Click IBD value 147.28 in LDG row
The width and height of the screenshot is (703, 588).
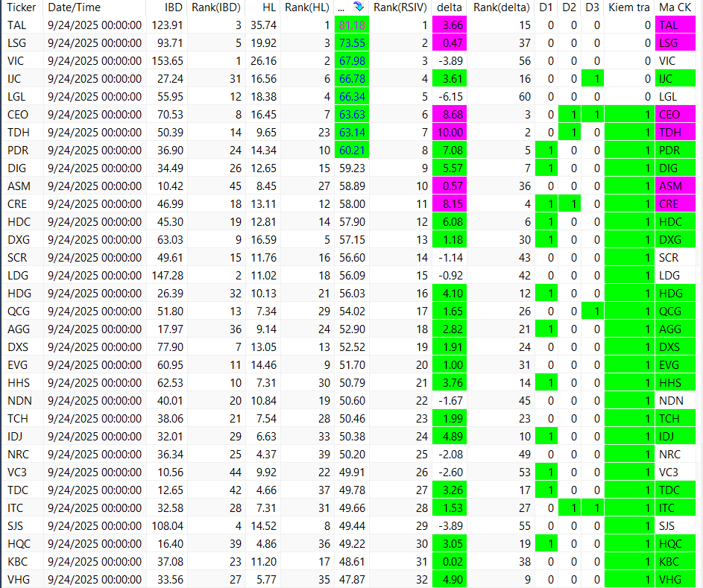pos(167,276)
